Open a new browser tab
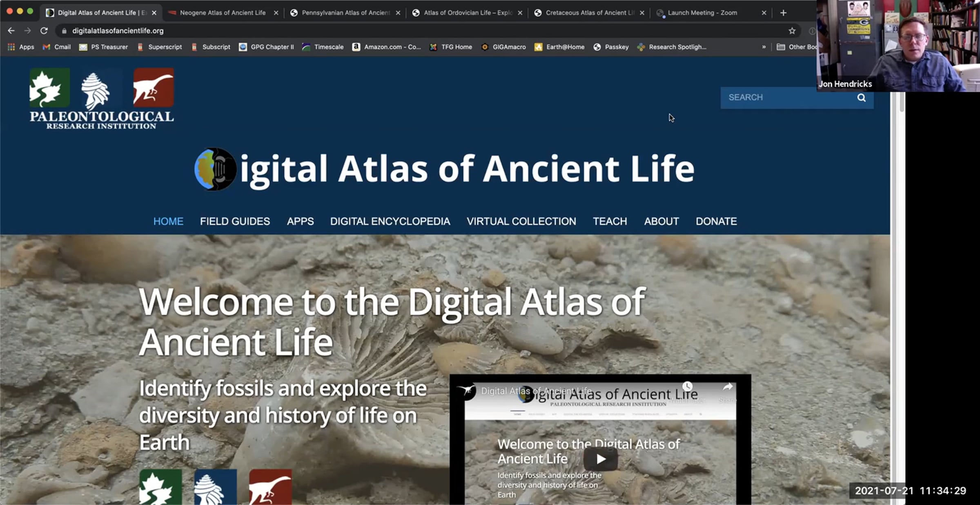This screenshot has height=505, width=980. pyautogui.click(x=783, y=13)
